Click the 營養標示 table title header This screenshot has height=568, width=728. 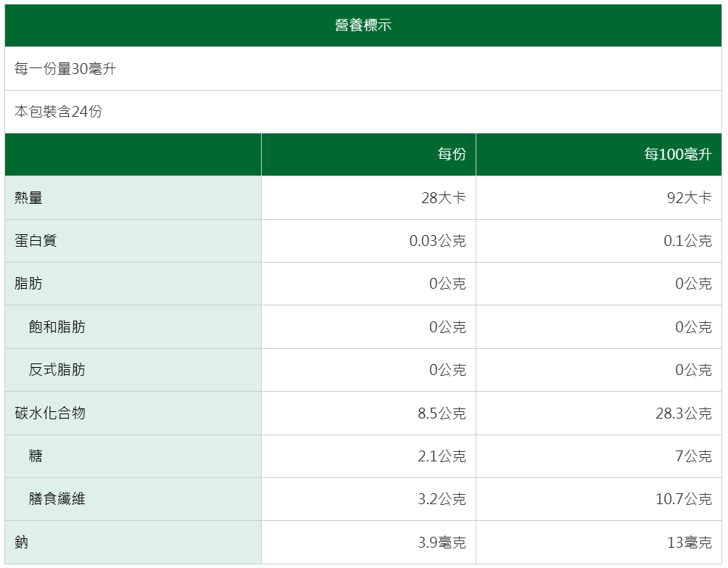point(363,25)
